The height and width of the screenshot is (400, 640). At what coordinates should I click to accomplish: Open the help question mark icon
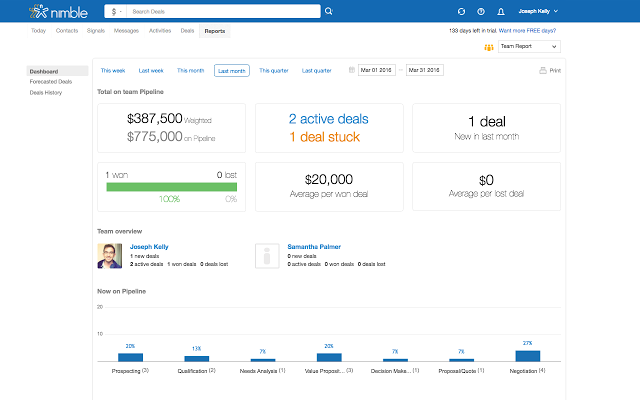[481, 12]
